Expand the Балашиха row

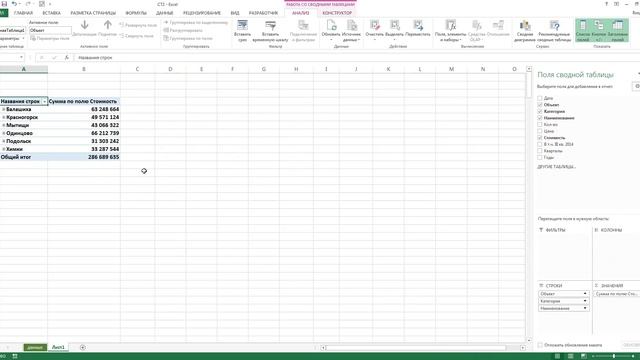coord(4,109)
